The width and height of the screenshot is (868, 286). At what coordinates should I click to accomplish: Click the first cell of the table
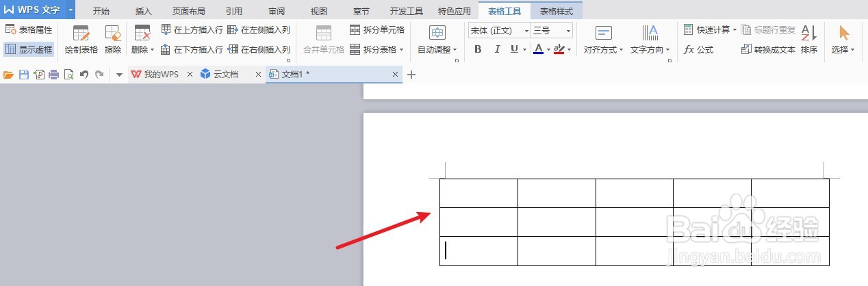(478, 193)
